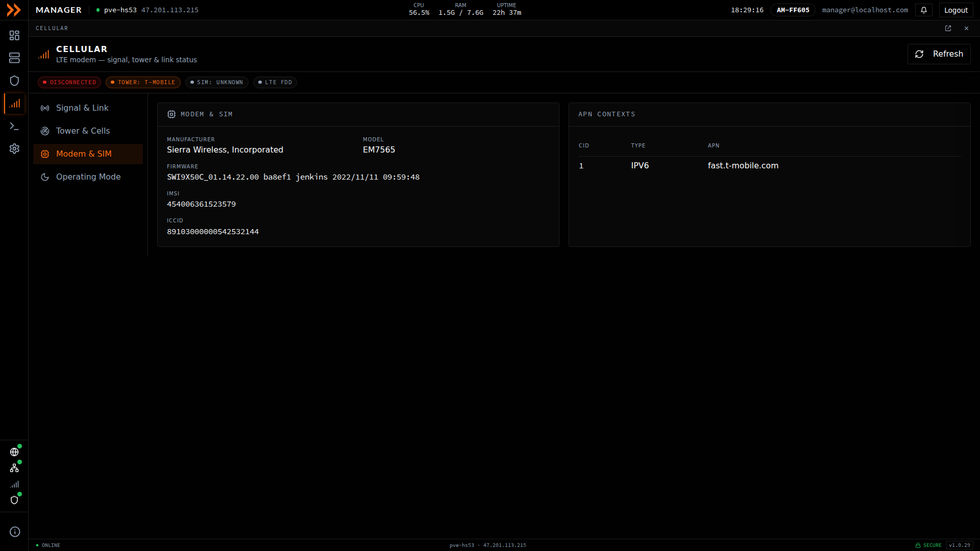980x551 pixels.
Task: Click the network topology status icon
Action: (x=14, y=468)
